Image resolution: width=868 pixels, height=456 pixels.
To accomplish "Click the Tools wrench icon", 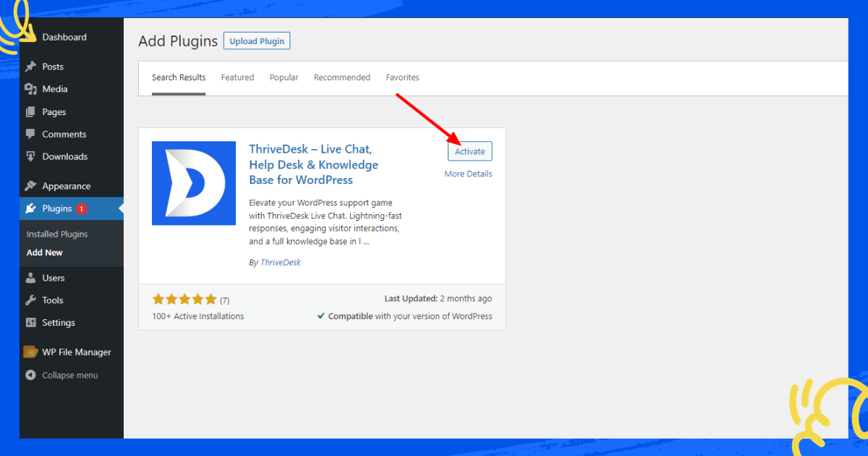I will (x=30, y=300).
